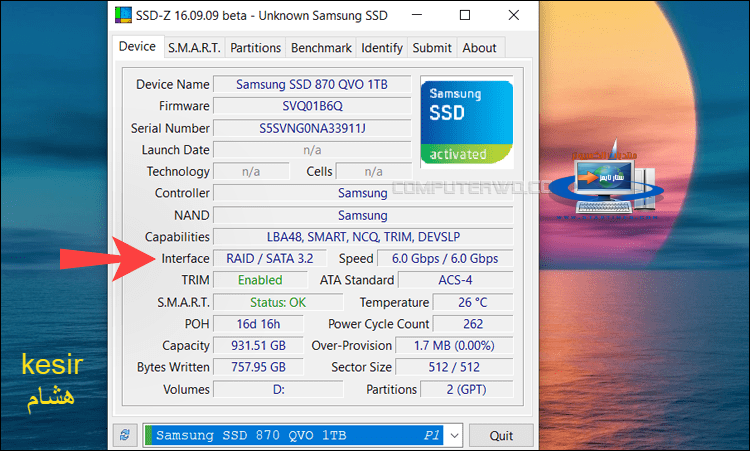This screenshot has height=451, width=750.
Task: Click the Interface label
Action: 185,258
